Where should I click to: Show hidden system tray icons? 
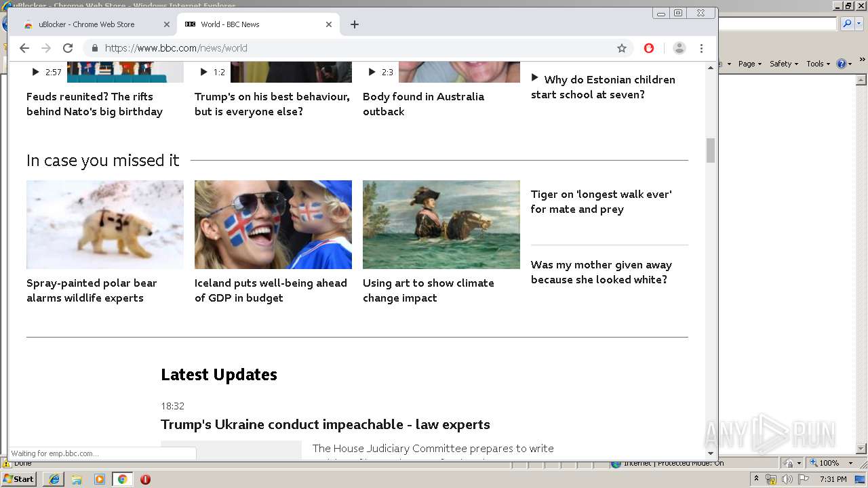click(x=756, y=479)
